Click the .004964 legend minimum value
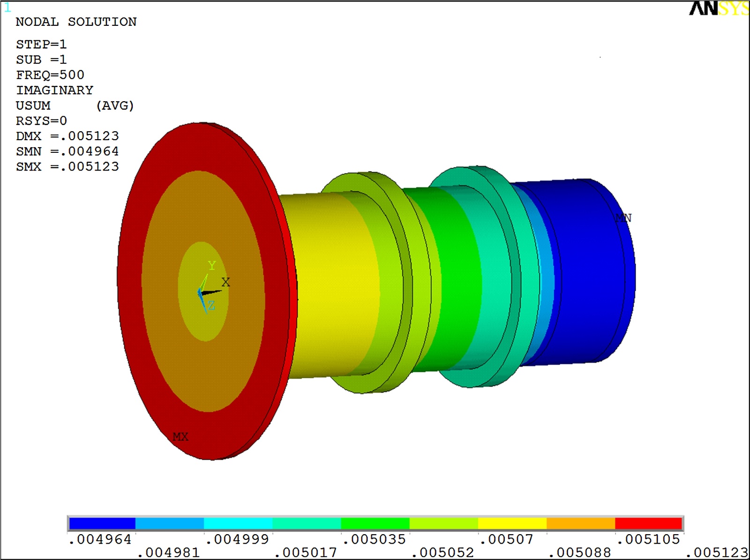Image resolution: width=750 pixels, height=560 pixels. 100,539
